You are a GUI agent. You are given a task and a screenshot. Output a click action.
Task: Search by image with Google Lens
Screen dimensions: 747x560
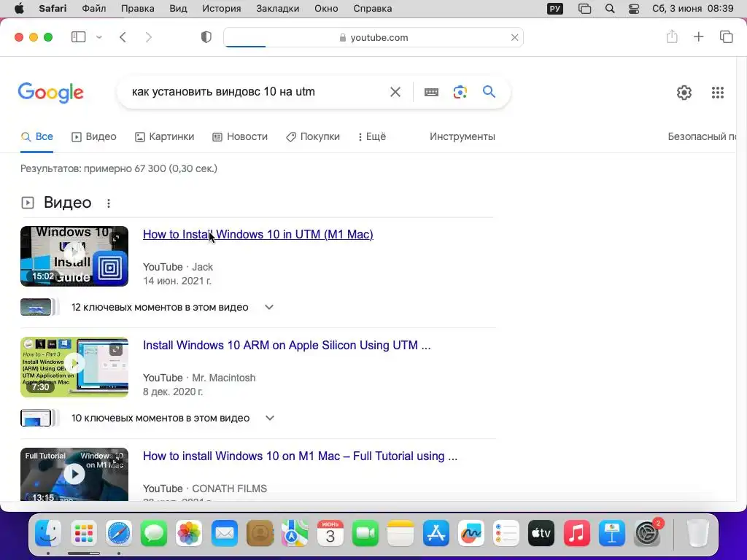click(460, 92)
